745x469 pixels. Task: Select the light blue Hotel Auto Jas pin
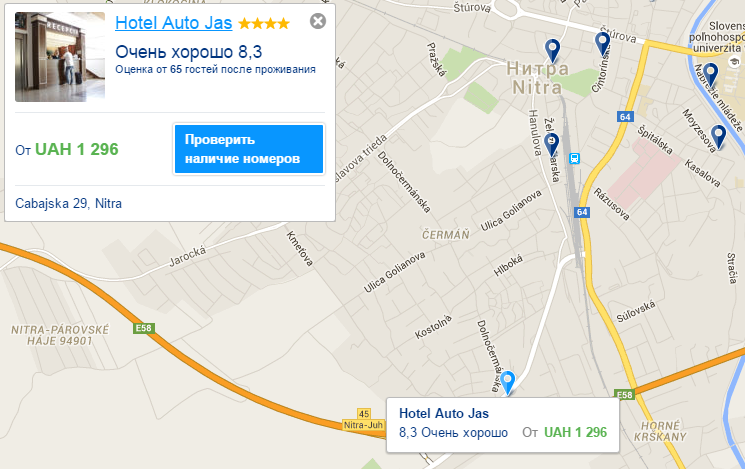(x=507, y=383)
